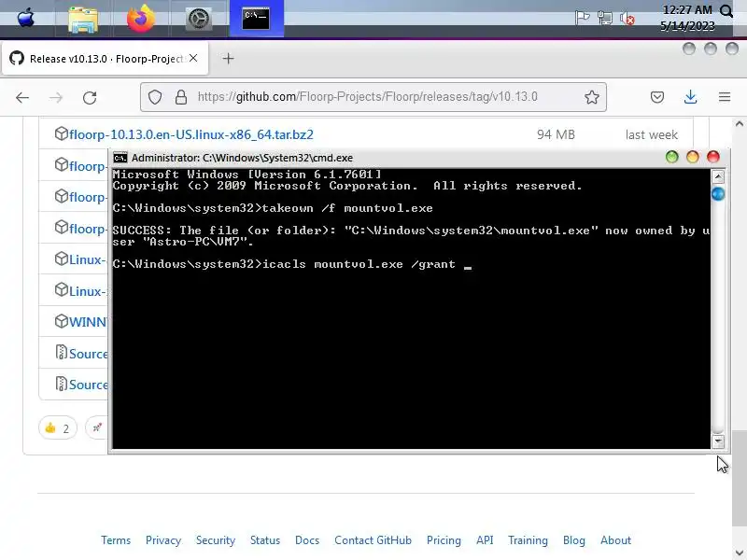Image resolution: width=747 pixels, height=560 pixels.
Task: Open the Apple logo start menu
Action: coord(26,19)
